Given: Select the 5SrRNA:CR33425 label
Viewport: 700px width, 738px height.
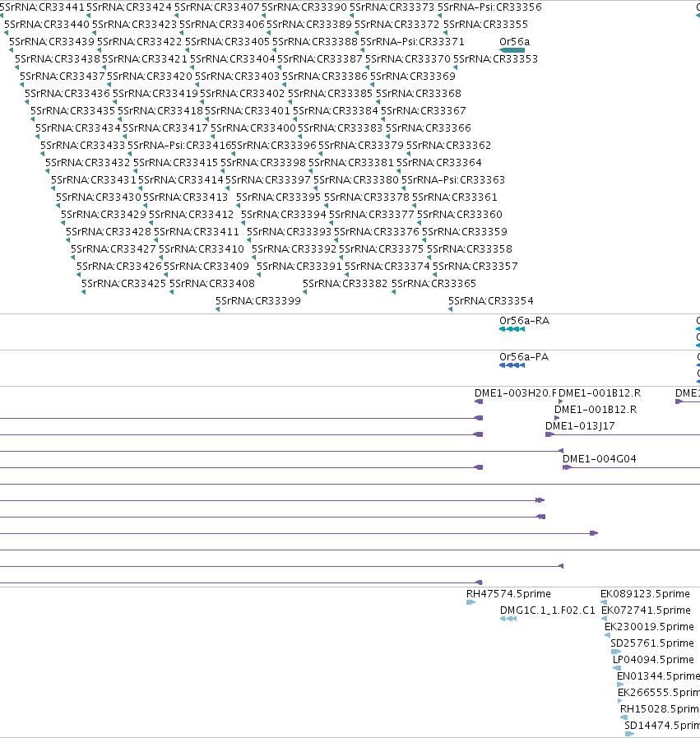Looking at the screenshot, I should tap(123, 284).
